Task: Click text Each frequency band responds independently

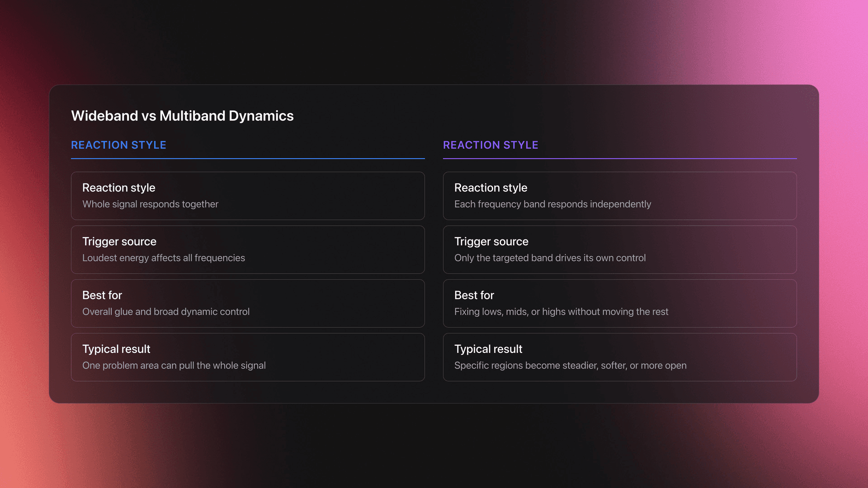Action: pyautogui.click(x=552, y=204)
